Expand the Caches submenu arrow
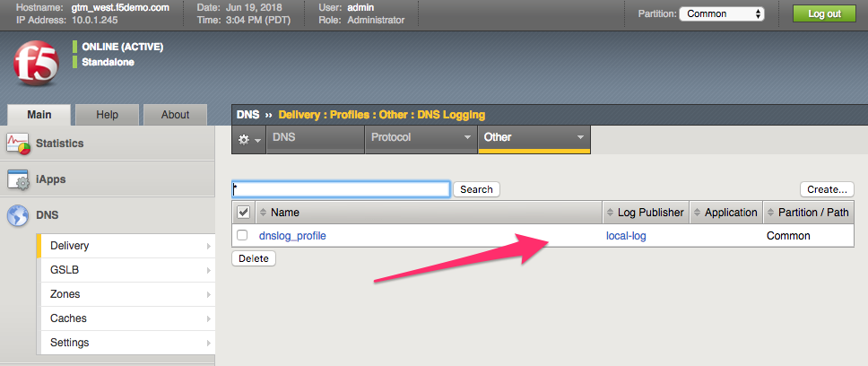The width and height of the screenshot is (868, 366). (209, 318)
